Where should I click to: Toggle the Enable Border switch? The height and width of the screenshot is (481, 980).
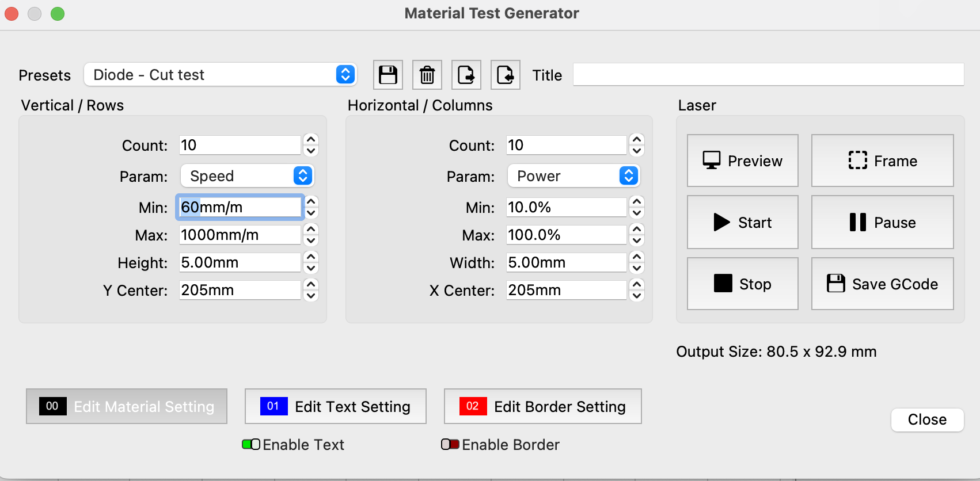pyautogui.click(x=450, y=444)
